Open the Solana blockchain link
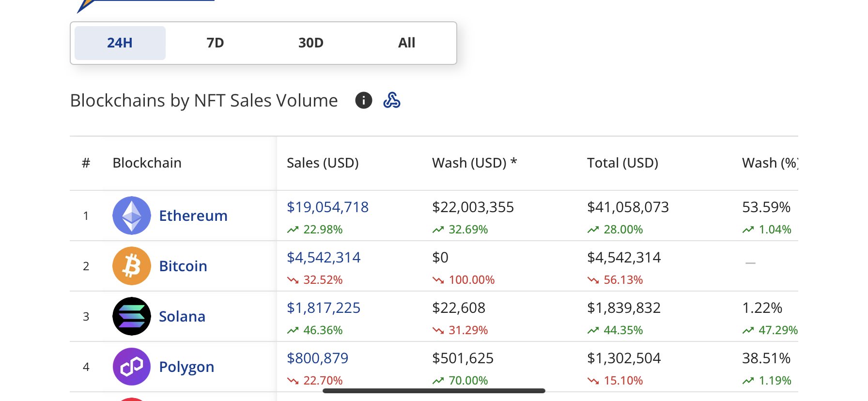Image resolution: width=868 pixels, height=401 pixels. pos(182,316)
